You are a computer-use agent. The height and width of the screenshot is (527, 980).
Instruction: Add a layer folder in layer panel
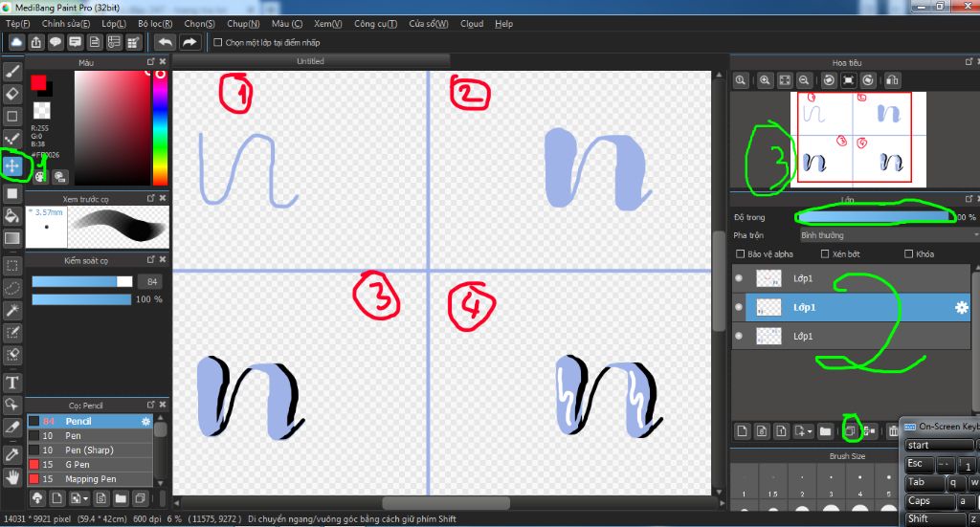pos(826,430)
